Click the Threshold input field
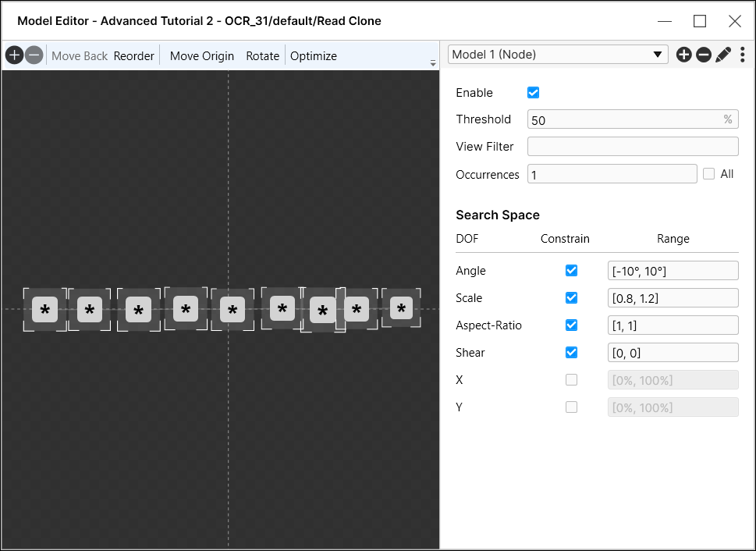756x551 pixels. (624, 120)
